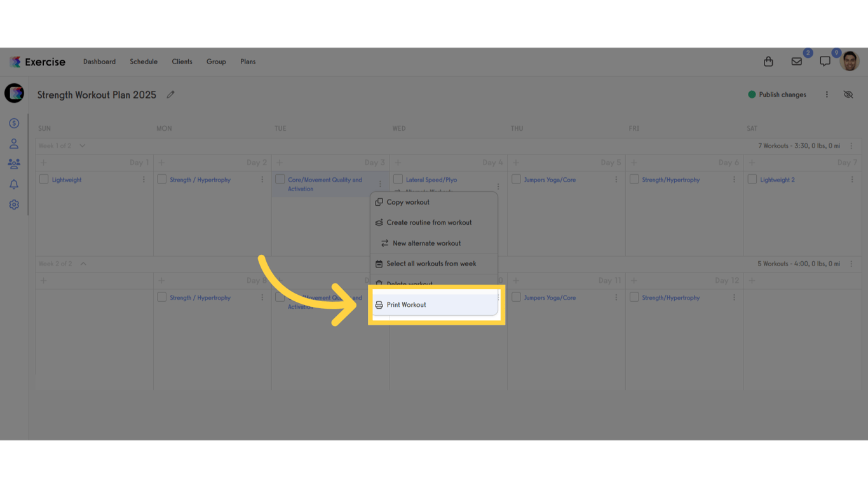
Task: Open the Week 1 options three-dot menu
Action: pyautogui.click(x=852, y=146)
